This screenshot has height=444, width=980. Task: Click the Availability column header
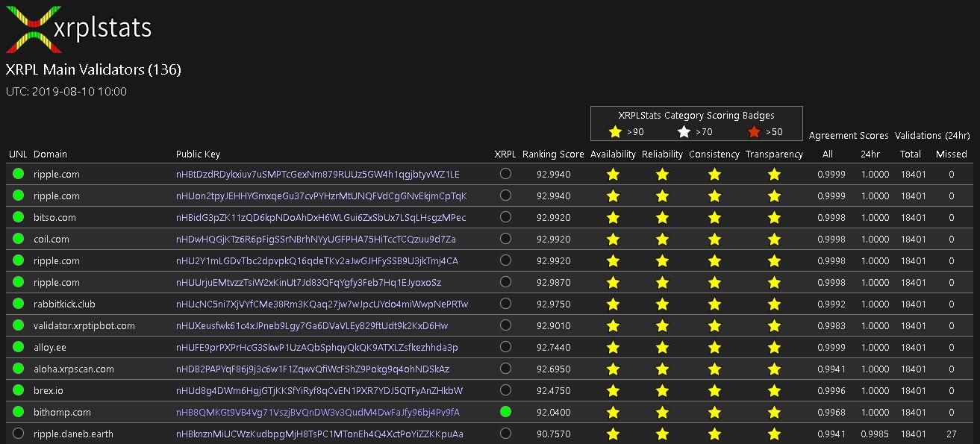[x=613, y=154]
